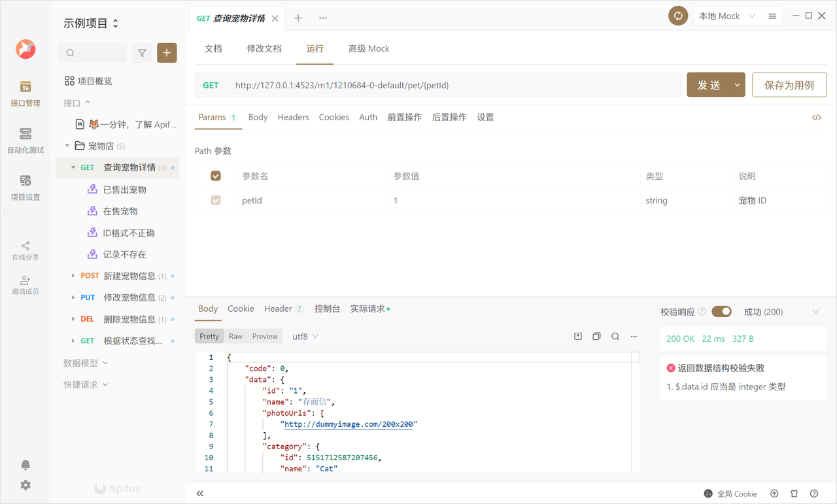The width and height of the screenshot is (837, 504).
Task: Open more options in the response toolbar
Action: tap(634, 336)
